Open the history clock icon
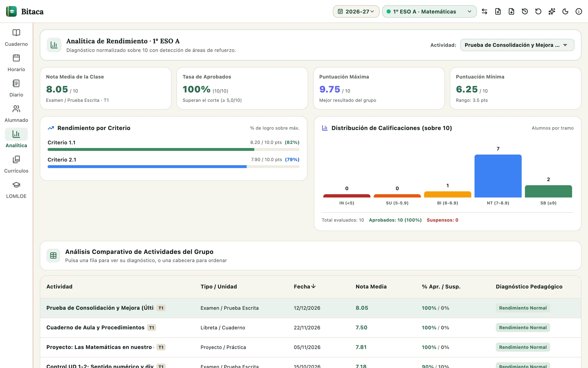 tap(525, 11)
